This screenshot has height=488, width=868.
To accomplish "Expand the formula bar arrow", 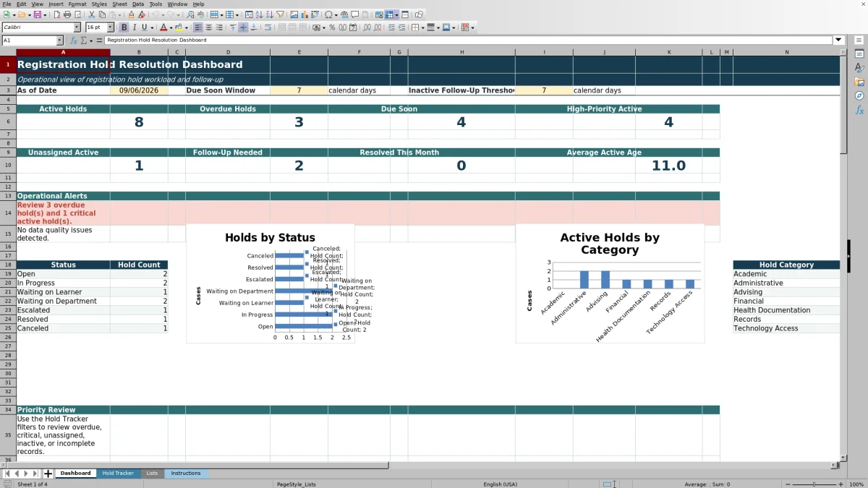I will tap(838, 40).
